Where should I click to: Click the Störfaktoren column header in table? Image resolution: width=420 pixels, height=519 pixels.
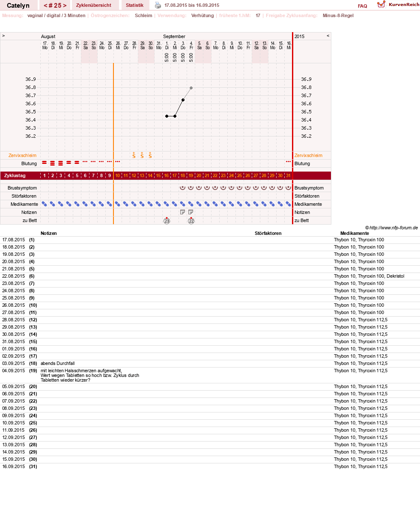click(x=268, y=233)
